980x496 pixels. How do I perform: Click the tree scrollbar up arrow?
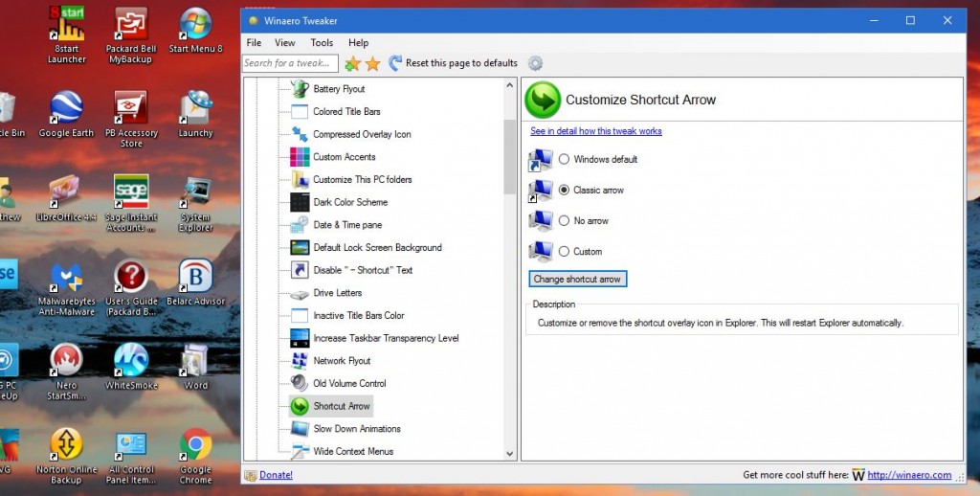510,85
